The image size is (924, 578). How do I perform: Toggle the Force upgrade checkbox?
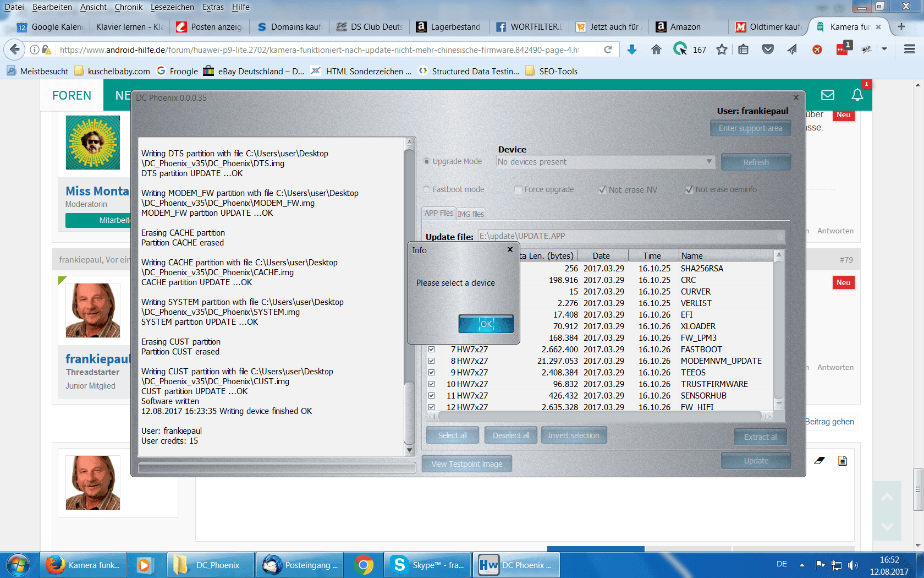[x=518, y=189]
